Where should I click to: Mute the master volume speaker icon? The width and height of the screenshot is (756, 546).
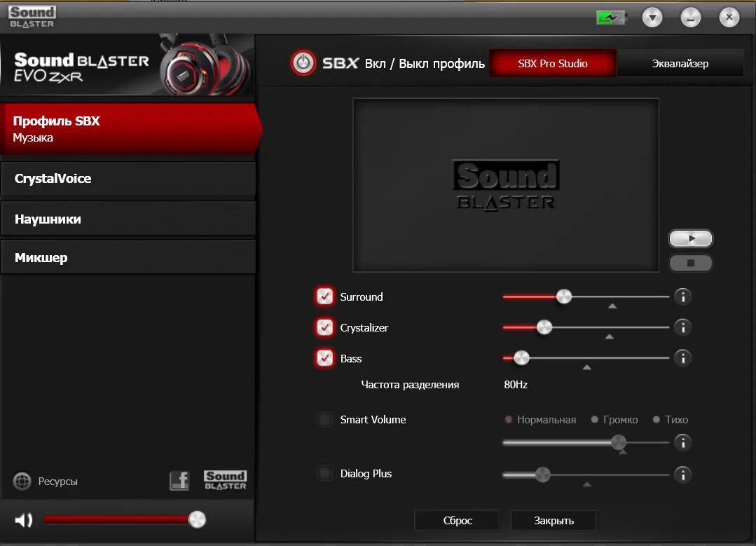(23, 520)
